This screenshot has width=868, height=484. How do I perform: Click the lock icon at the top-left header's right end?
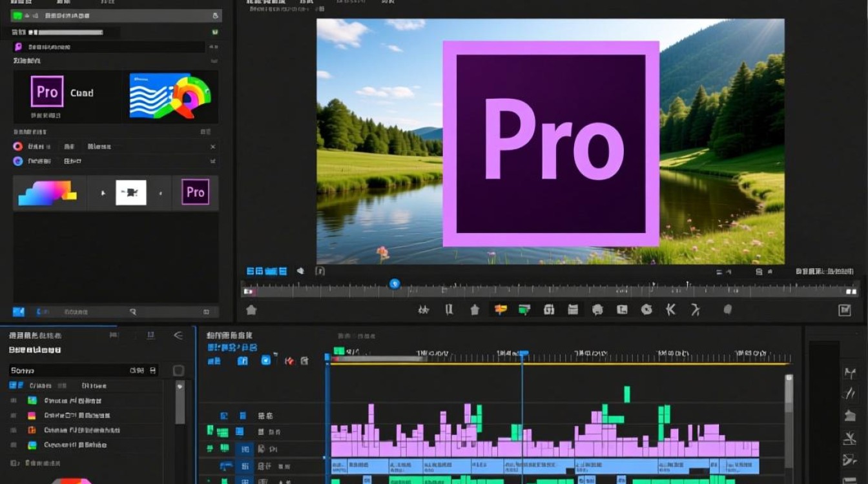[x=215, y=15]
